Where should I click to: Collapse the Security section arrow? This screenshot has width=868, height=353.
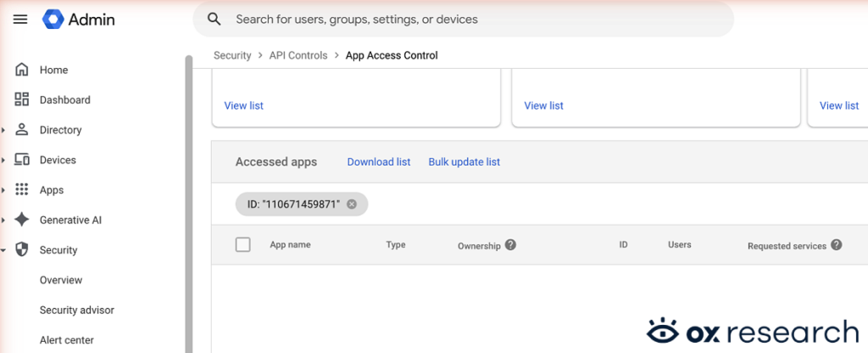tap(3, 250)
